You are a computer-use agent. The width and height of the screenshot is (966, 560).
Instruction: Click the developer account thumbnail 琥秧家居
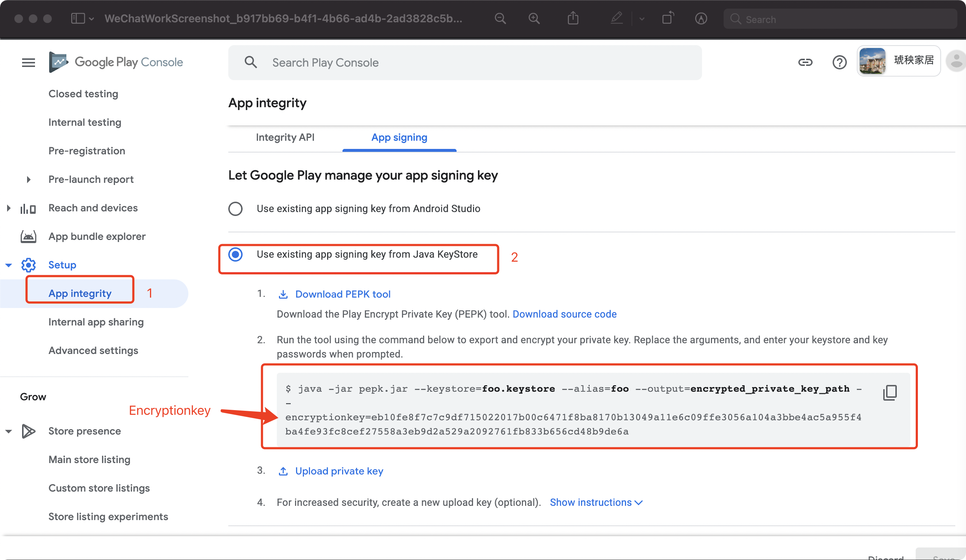pos(898,61)
